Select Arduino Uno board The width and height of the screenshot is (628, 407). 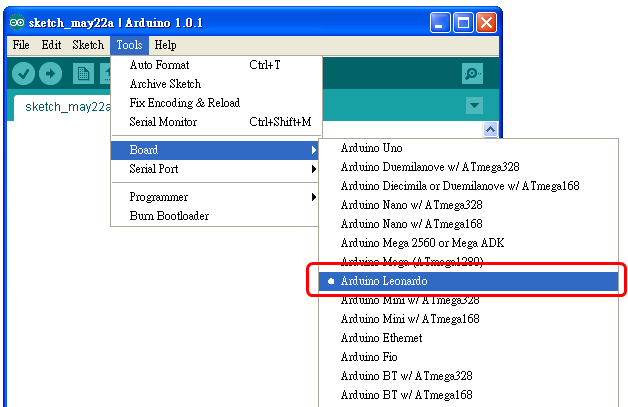click(469, 148)
